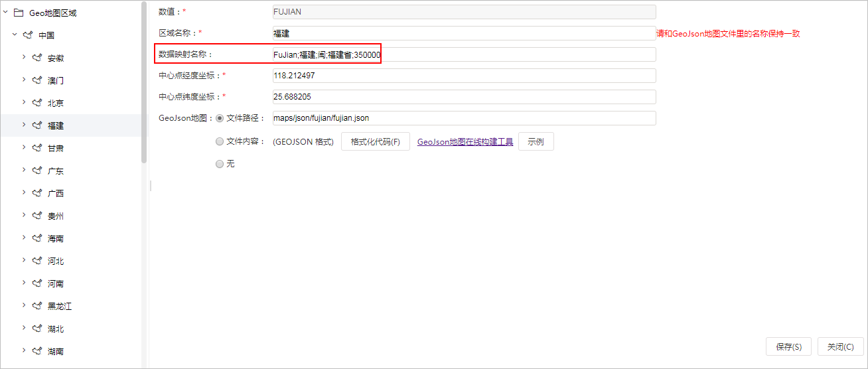Click the region icon next to 河北
868x369 pixels.
tap(37, 261)
